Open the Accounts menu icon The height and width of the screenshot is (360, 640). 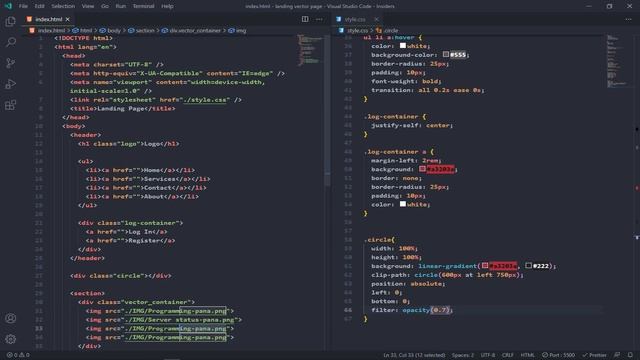click(11, 318)
